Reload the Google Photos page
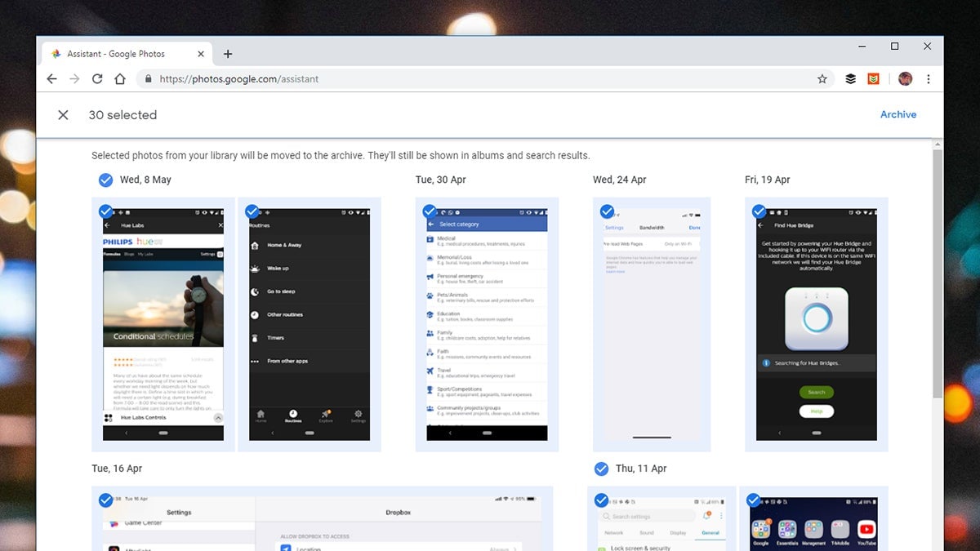 pos(97,78)
